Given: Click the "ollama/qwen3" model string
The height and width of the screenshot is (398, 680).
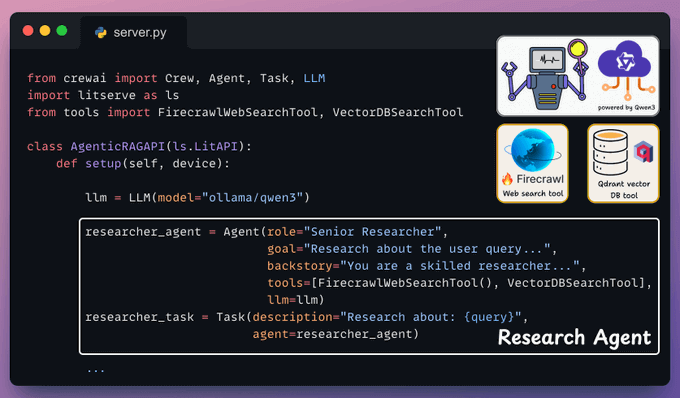Looking at the screenshot, I should point(252,198).
